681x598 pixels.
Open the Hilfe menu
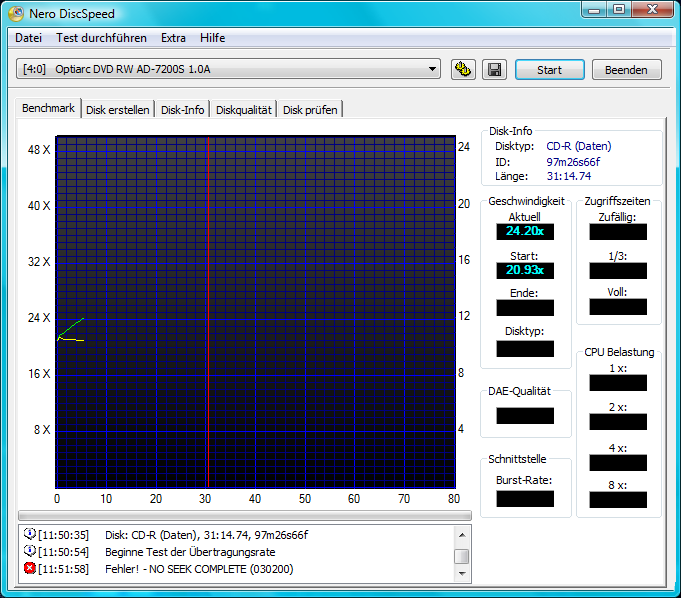[212, 38]
